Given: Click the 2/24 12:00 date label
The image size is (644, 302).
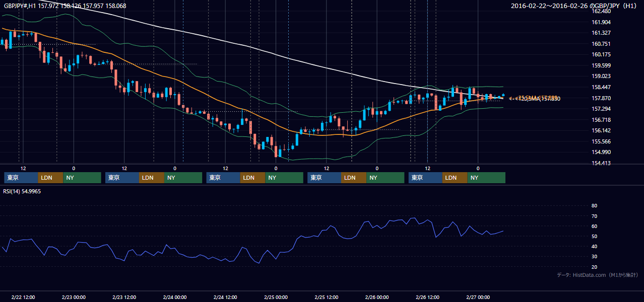Looking at the screenshot, I should (x=225, y=297).
